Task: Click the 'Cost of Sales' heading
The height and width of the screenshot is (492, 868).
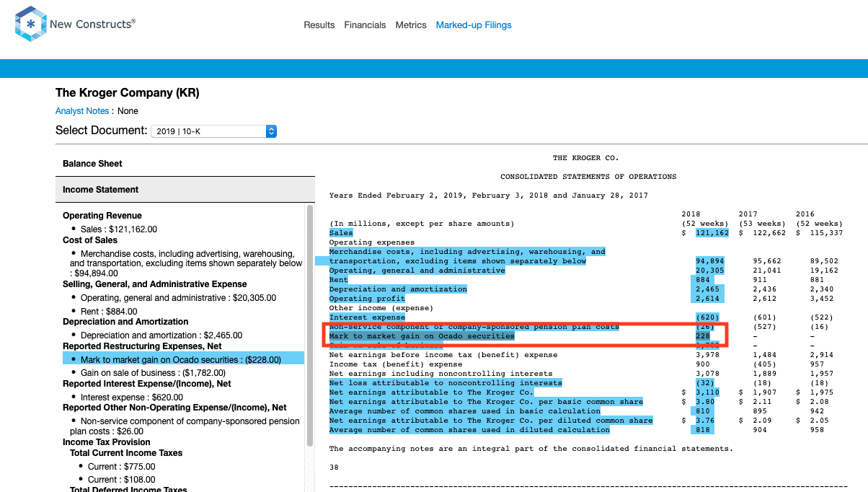Action: [x=90, y=240]
